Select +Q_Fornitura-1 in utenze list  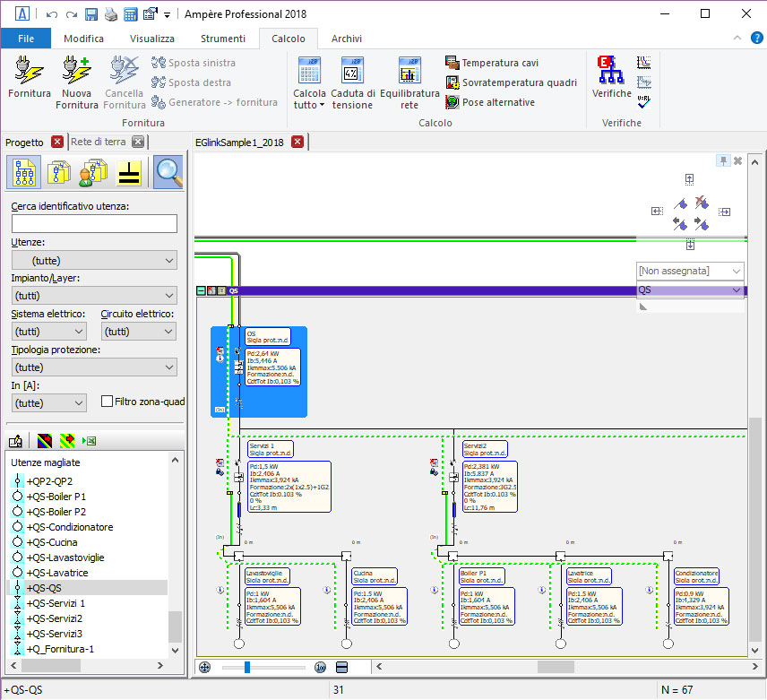click(60, 649)
